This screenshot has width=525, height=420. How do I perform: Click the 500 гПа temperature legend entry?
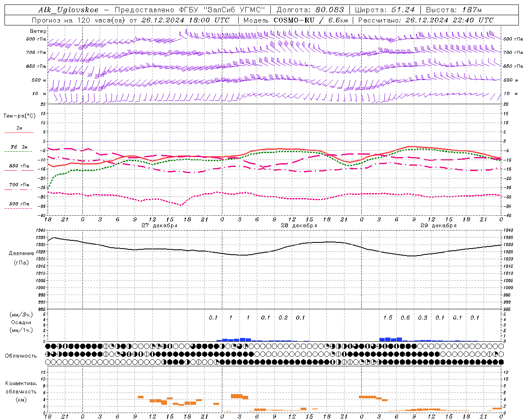[x=19, y=204]
